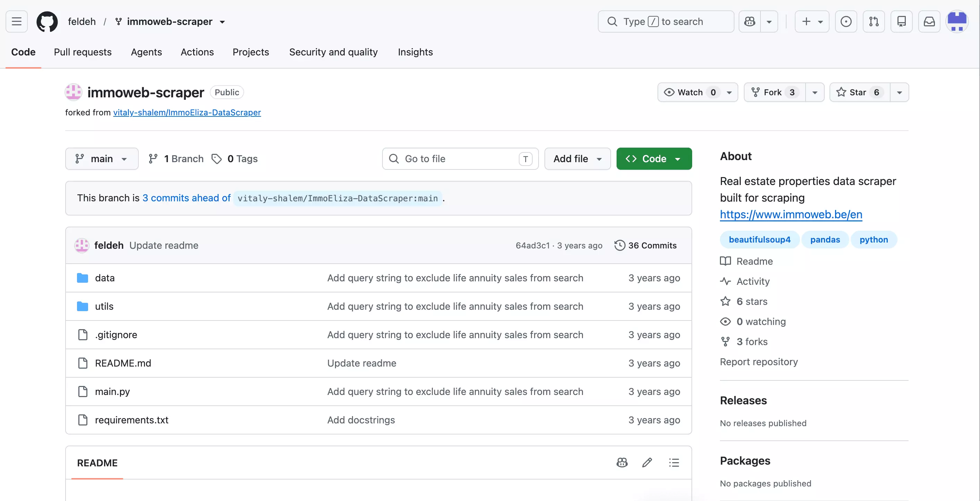Expand the Fork options dropdown arrow
Viewport: 980px width, 501px height.
tap(815, 93)
